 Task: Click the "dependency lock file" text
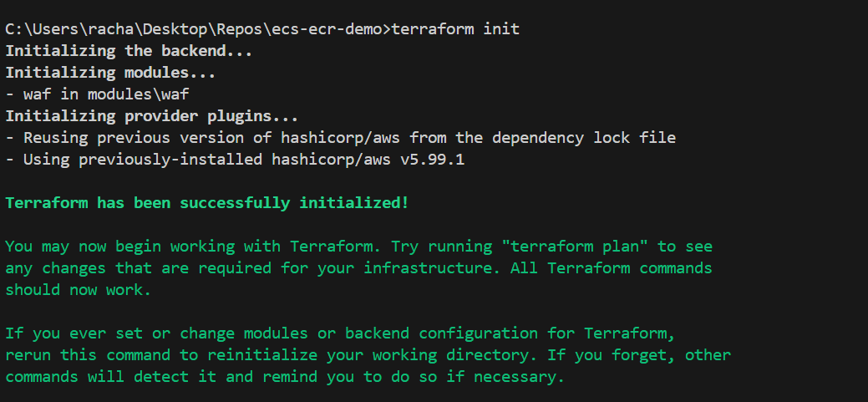click(x=583, y=138)
